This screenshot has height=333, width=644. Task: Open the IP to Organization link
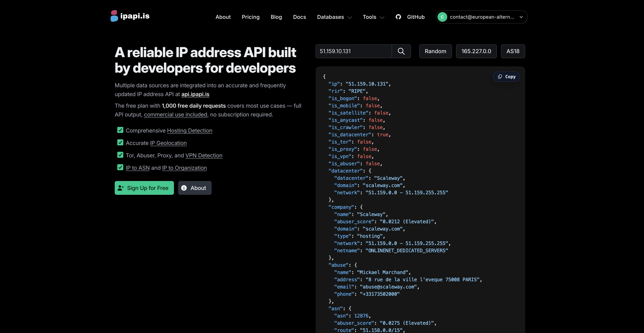coord(184,168)
